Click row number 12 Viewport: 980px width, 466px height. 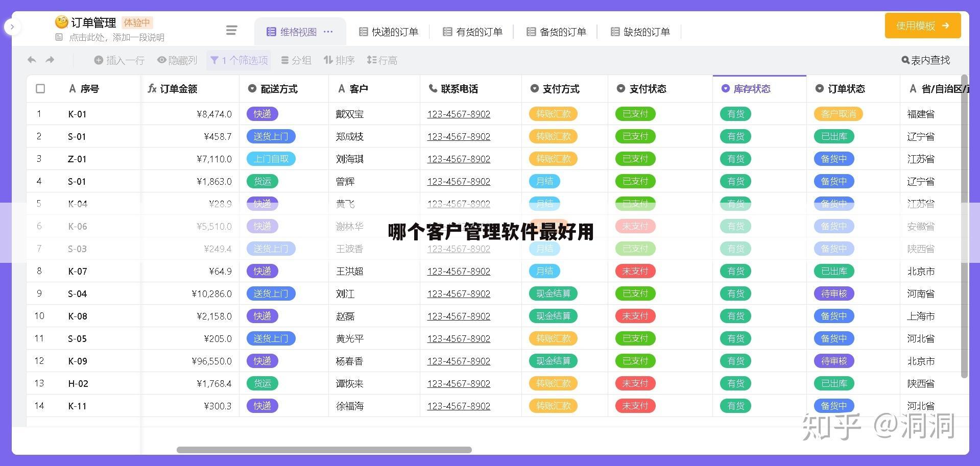coord(39,361)
